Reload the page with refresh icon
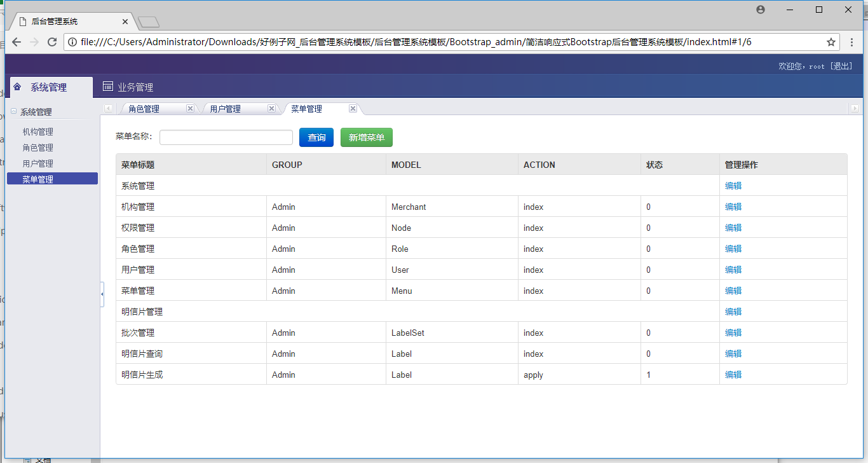This screenshot has width=868, height=463. [52, 42]
